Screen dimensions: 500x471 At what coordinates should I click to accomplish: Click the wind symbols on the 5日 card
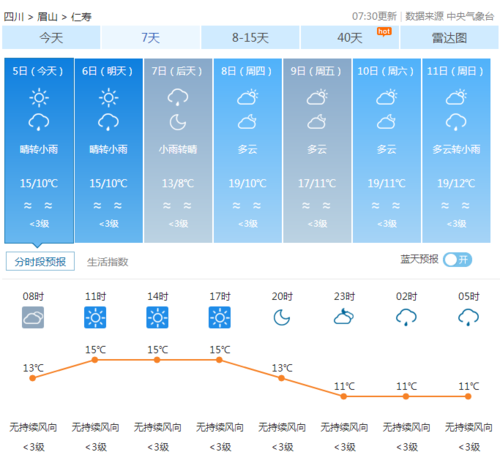pyautogui.click(x=38, y=206)
